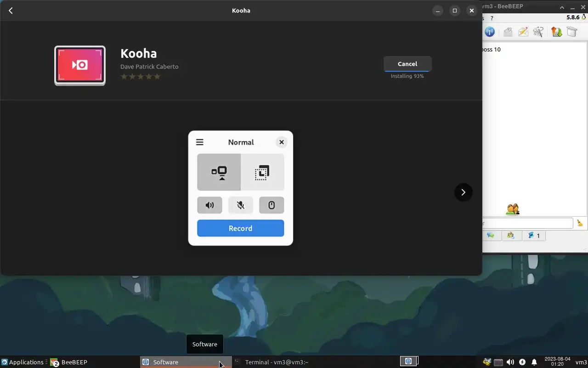
Task: Open the keyboard tray icon
Action: (498, 362)
